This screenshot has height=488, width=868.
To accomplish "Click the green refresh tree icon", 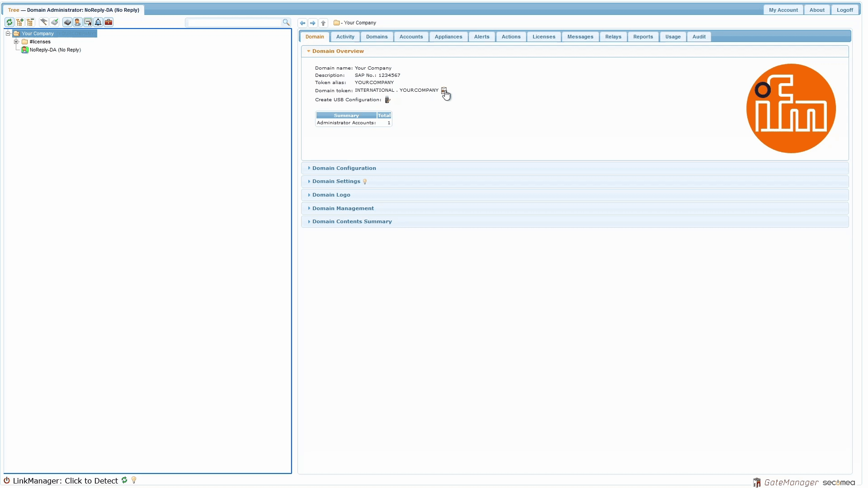I will pyautogui.click(x=9, y=22).
